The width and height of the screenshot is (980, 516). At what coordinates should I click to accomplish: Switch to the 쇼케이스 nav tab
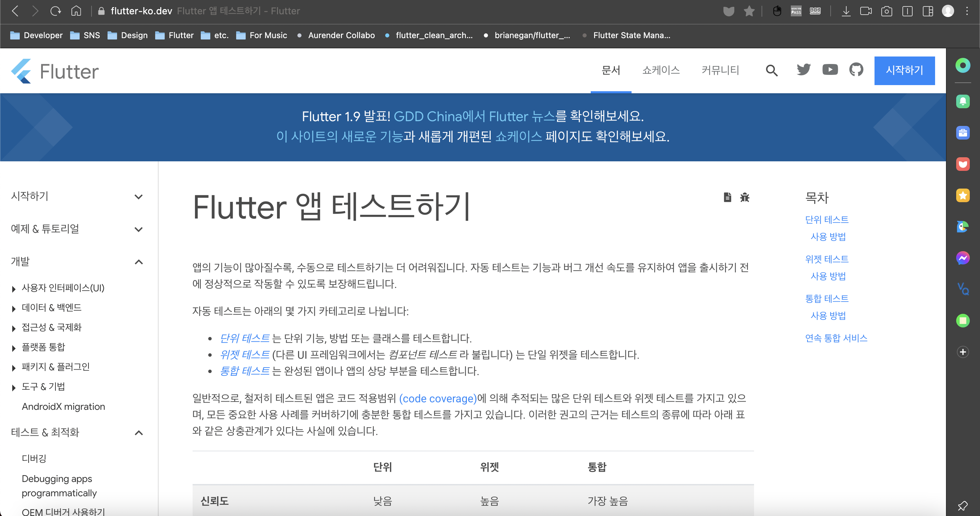point(660,70)
